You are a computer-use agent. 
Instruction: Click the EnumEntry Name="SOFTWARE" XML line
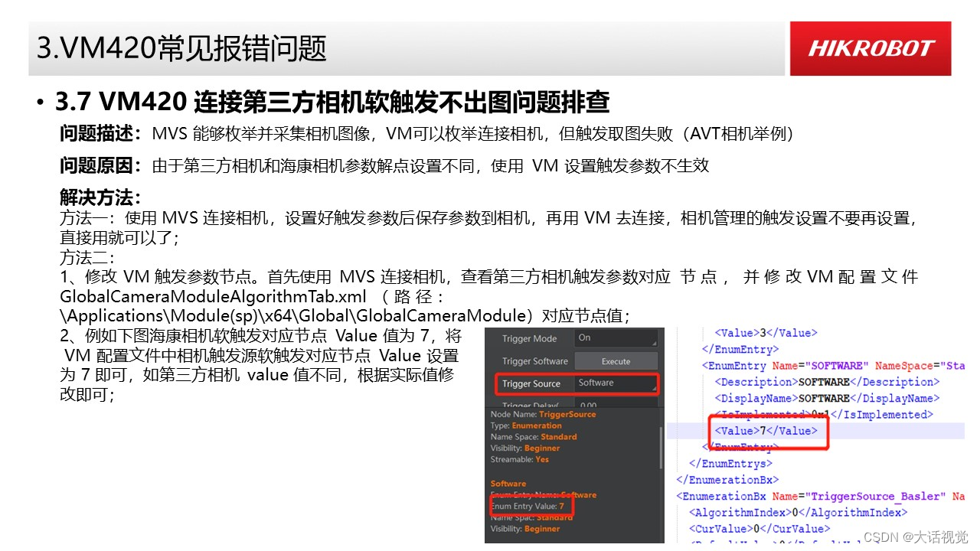[833, 366]
